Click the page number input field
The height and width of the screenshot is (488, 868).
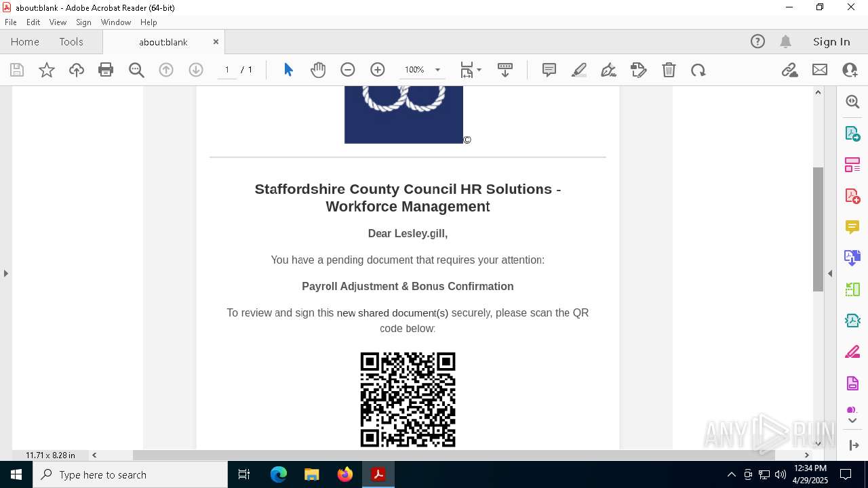coord(227,70)
